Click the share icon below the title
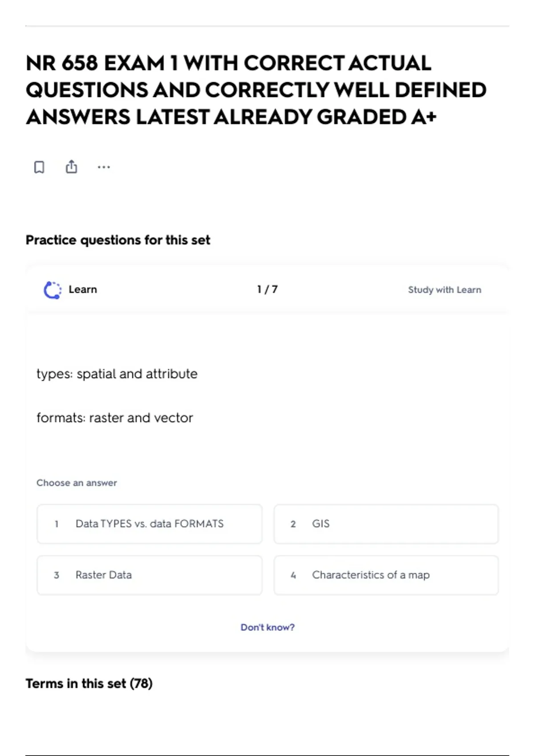The image size is (534, 756). point(71,167)
